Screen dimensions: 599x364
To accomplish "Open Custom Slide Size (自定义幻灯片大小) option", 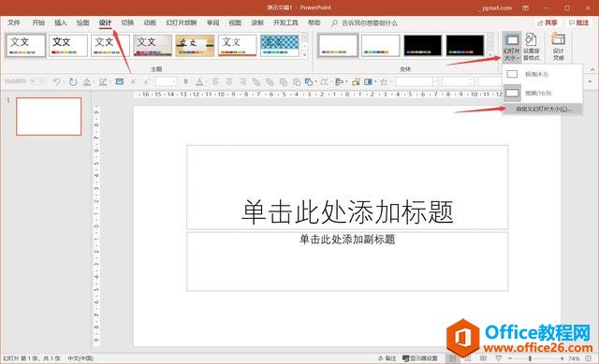I will point(543,109).
